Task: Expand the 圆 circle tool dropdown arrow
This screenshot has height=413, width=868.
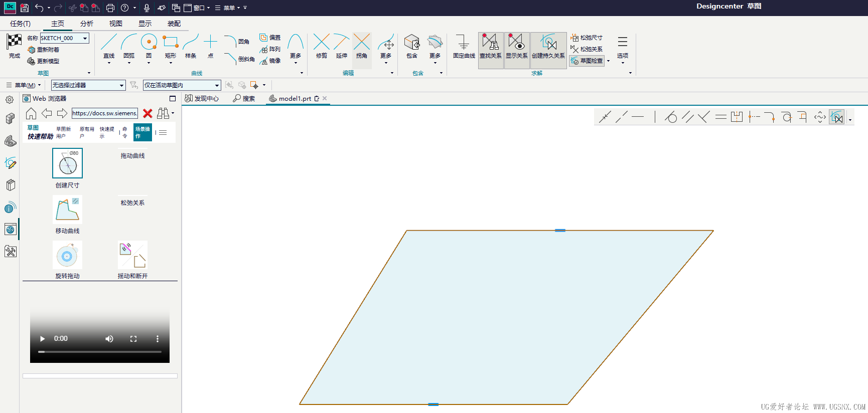Action: point(149,63)
